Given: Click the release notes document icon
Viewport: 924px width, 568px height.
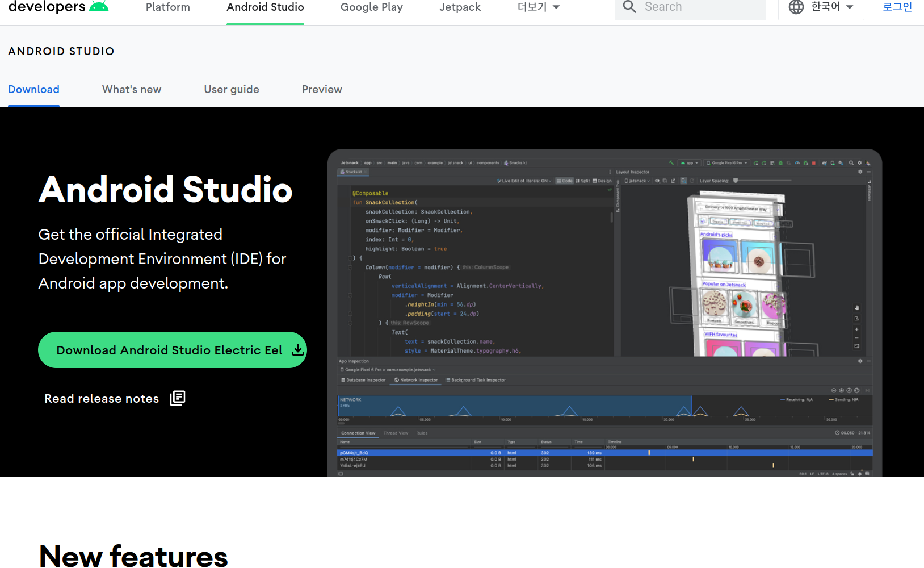Looking at the screenshot, I should click(x=178, y=398).
